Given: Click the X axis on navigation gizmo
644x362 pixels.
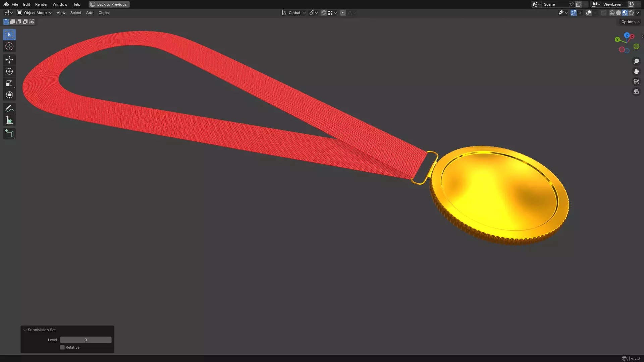Looking at the screenshot, I should pos(632,36).
